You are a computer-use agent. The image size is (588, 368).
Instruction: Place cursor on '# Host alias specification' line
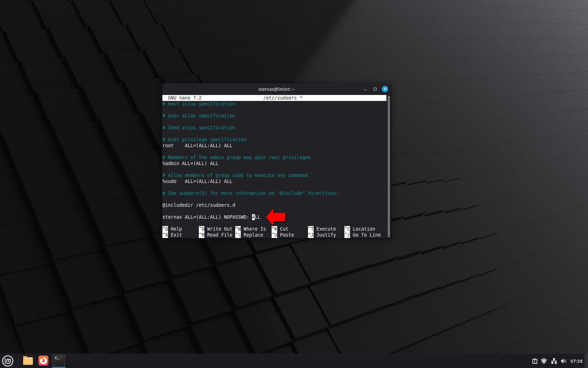198,104
